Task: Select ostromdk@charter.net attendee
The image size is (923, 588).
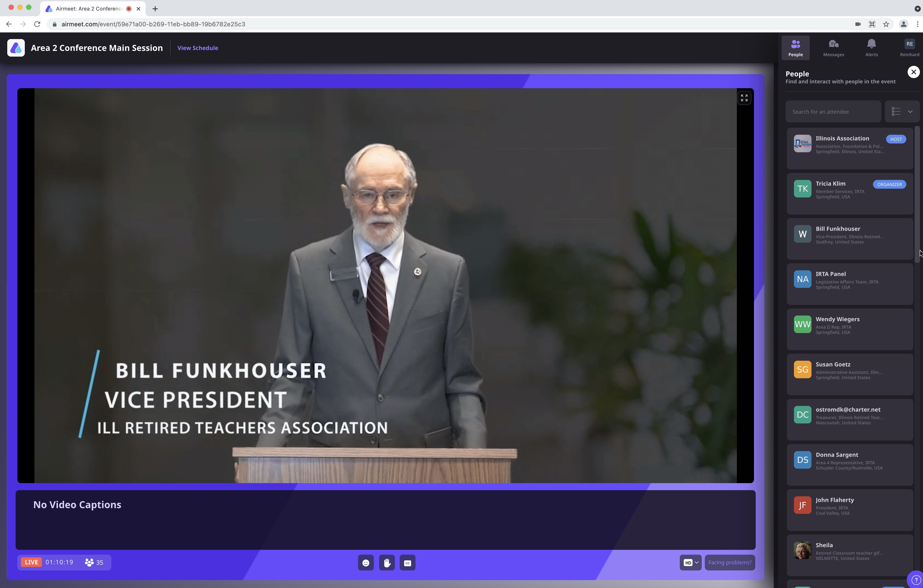Action: 850,420
